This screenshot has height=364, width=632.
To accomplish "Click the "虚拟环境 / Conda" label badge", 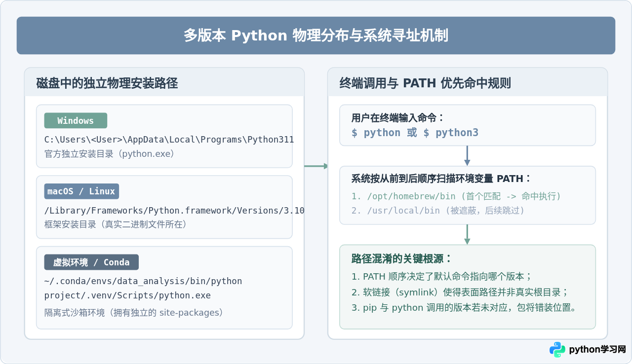I will pos(91,262).
